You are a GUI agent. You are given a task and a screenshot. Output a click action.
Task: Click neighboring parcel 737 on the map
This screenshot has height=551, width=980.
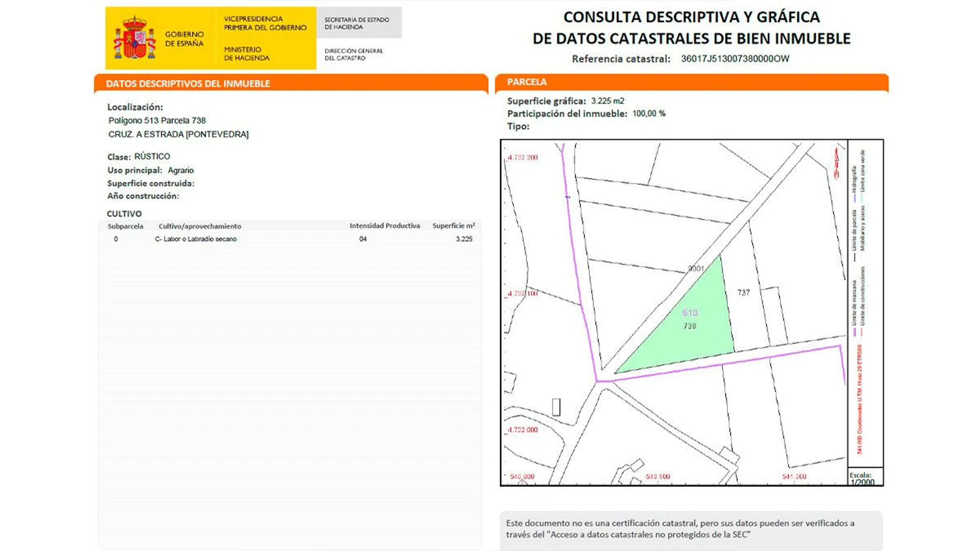point(743,292)
